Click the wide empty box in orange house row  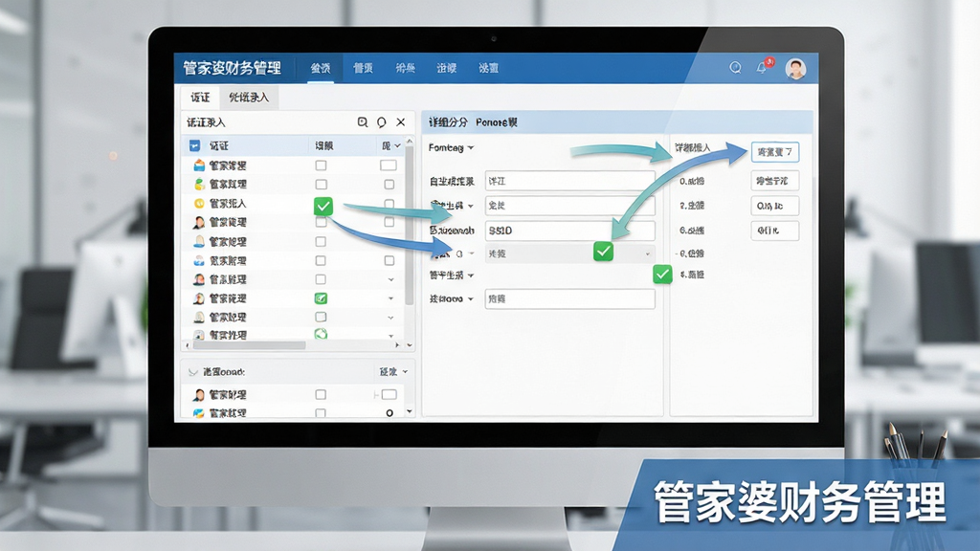389,165
